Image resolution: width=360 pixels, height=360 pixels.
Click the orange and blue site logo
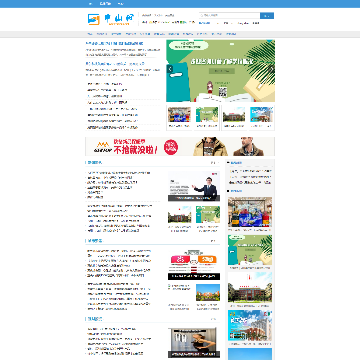111,19
